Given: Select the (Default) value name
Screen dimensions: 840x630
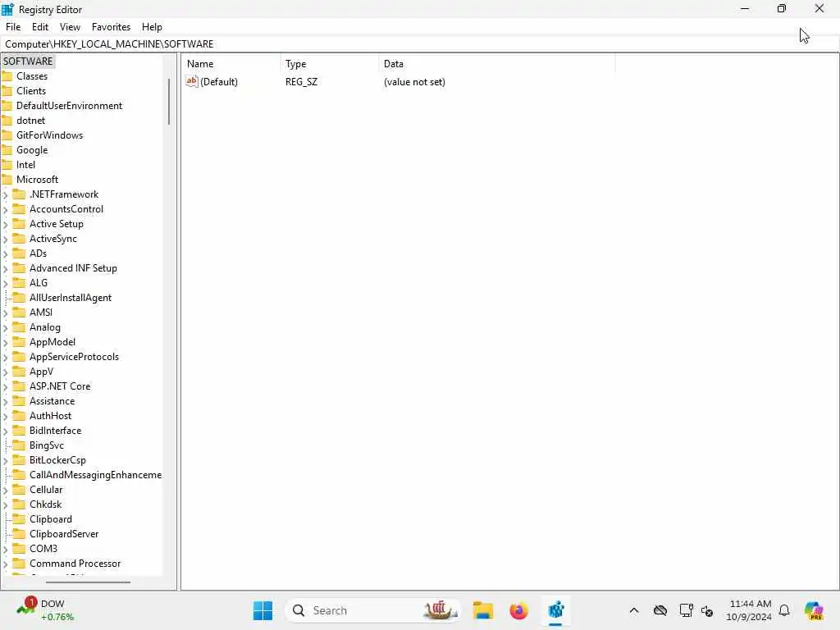Looking at the screenshot, I should tap(218, 81).
